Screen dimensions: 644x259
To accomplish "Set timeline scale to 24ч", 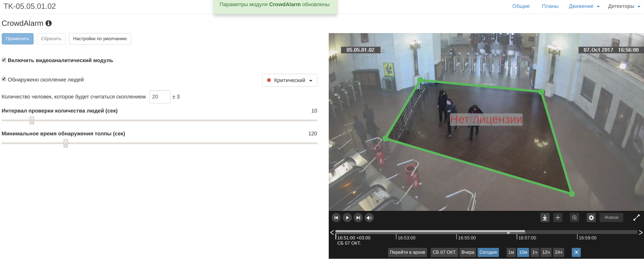I will point(559,252).
